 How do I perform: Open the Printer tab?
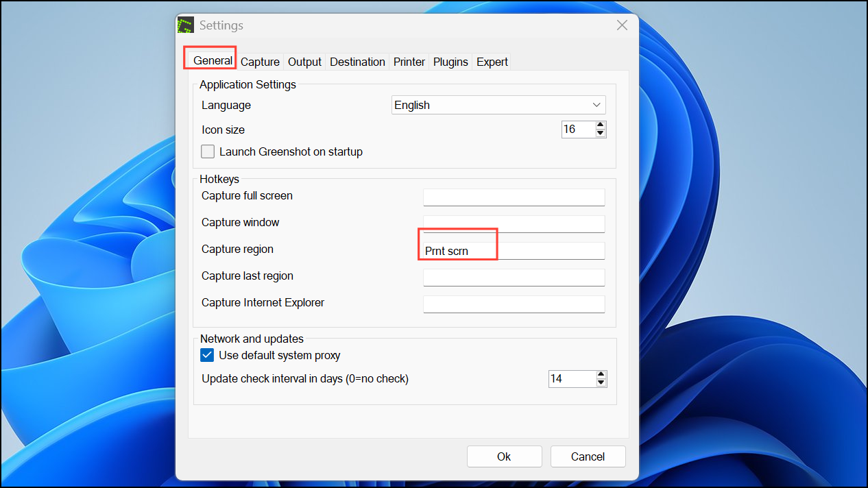coord(409,62)
